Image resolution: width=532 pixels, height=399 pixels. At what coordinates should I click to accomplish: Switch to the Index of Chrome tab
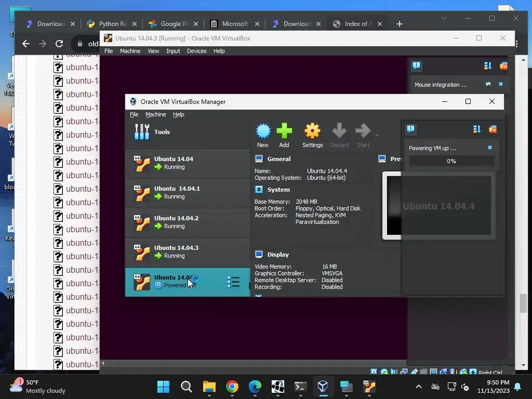pos(357,24)
